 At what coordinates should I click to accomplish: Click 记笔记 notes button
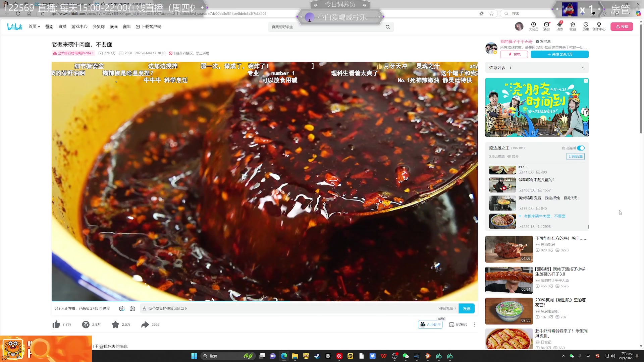click(x=458, y=324)
